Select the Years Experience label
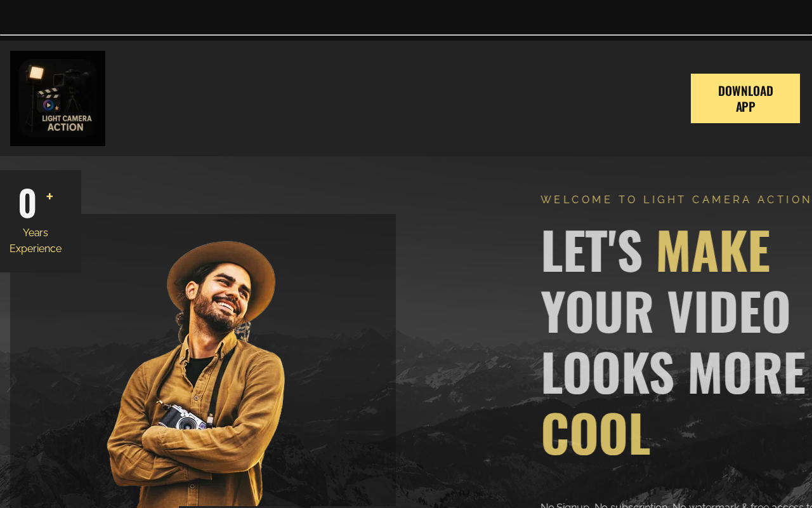 click(36, 241)
